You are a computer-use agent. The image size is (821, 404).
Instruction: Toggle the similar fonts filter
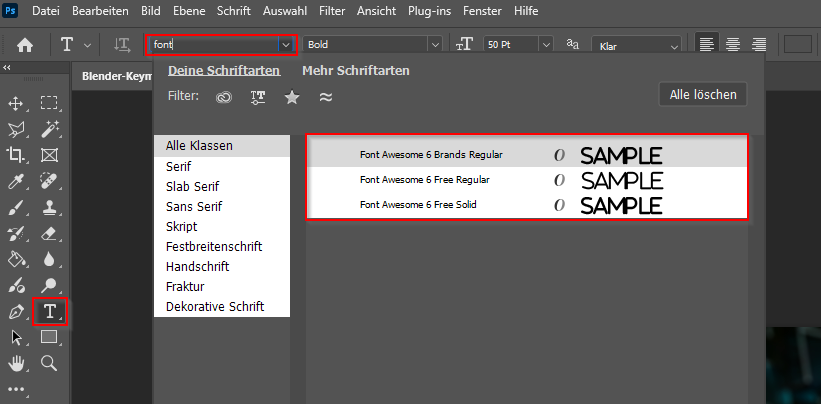point(326,97)
